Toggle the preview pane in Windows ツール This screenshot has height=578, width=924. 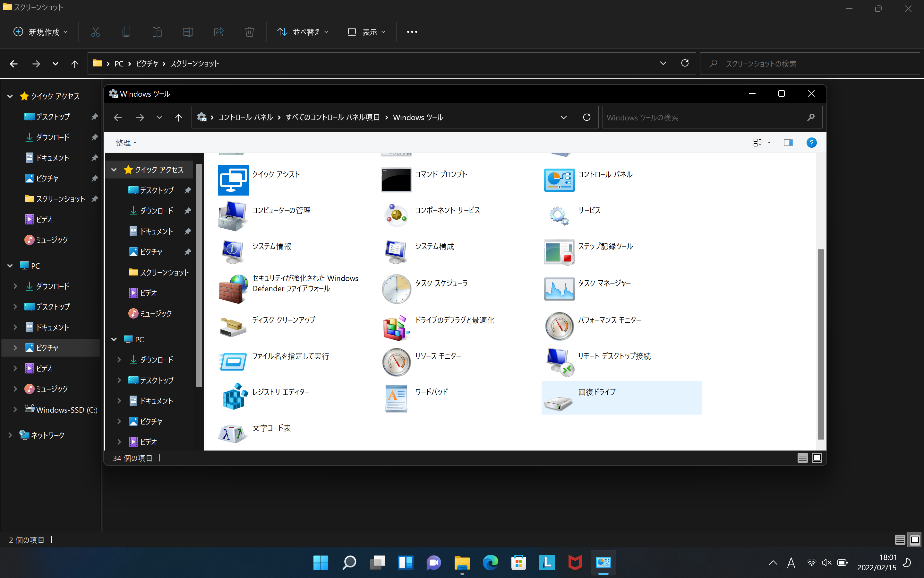(789, 143)
